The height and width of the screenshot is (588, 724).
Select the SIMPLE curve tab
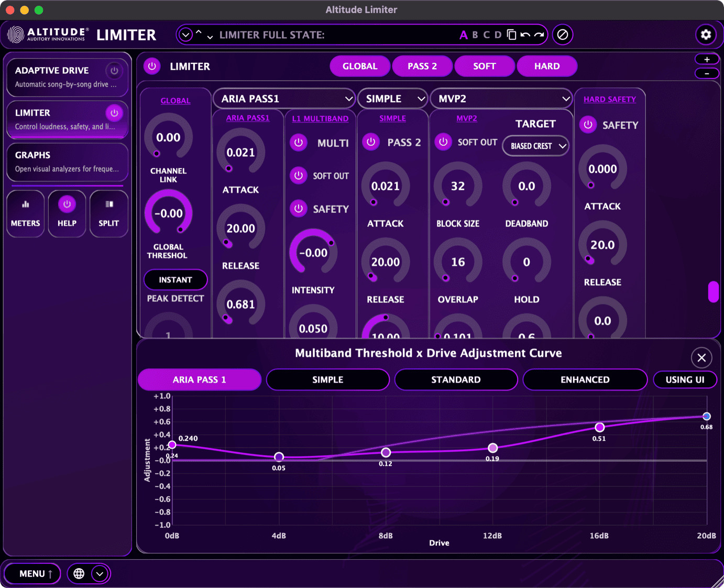[328, 379]
